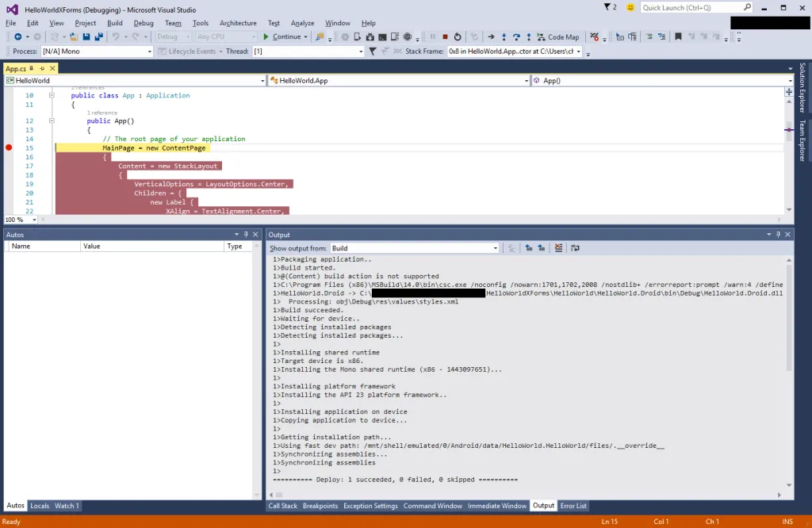Click the bookmark icon in the toolbar
The image size is (812, 528).
pyautogui.click(x=678, y=36)
